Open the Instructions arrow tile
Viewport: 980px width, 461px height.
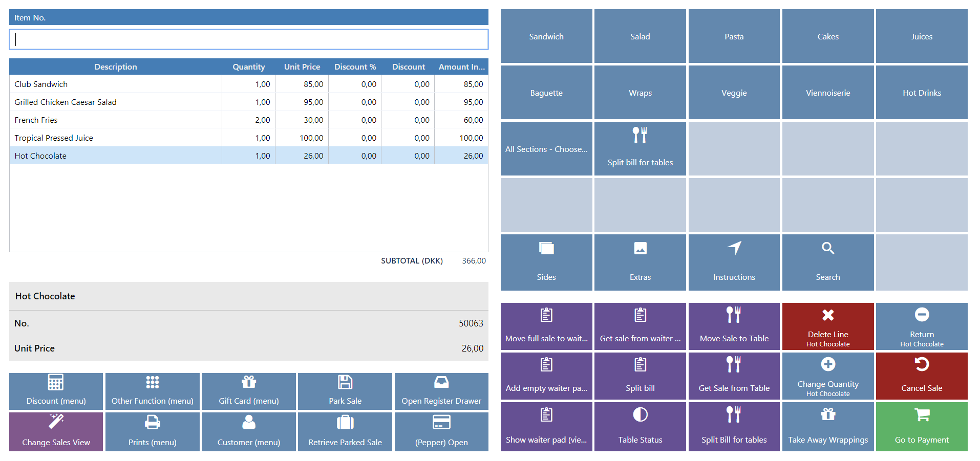[x=734, y=262]
